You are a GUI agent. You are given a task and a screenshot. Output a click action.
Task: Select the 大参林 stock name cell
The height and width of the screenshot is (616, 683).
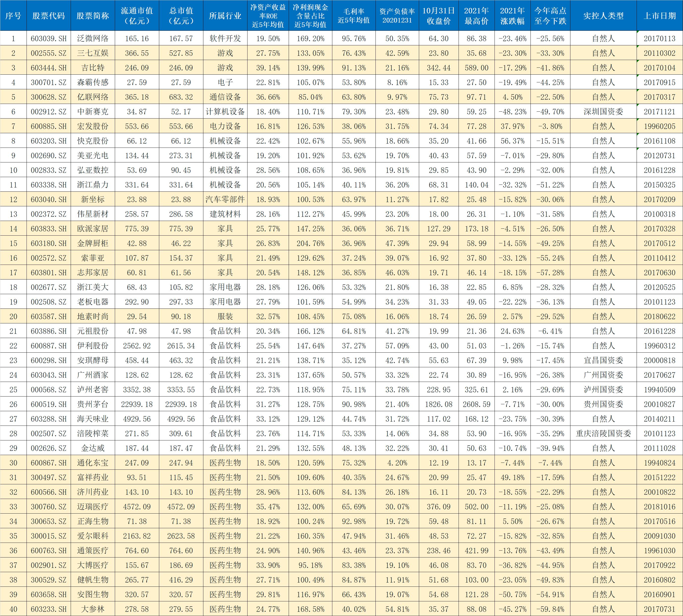coord(93,609)
